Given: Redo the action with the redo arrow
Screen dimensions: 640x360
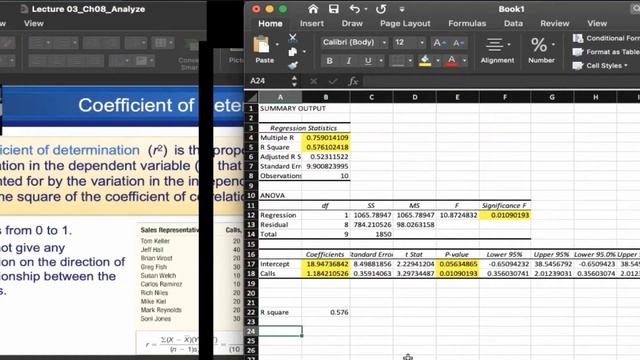Looking at the screenshot, I should coord(381,9).
